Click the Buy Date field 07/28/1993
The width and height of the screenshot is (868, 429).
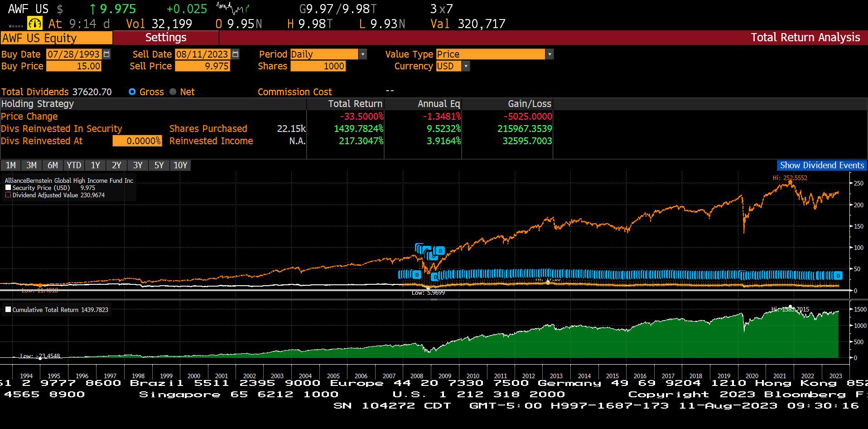[74, 54]
